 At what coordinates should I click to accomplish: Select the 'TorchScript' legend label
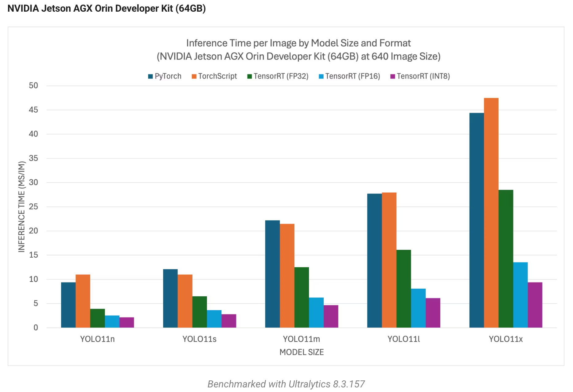click(x=218, y=76)
